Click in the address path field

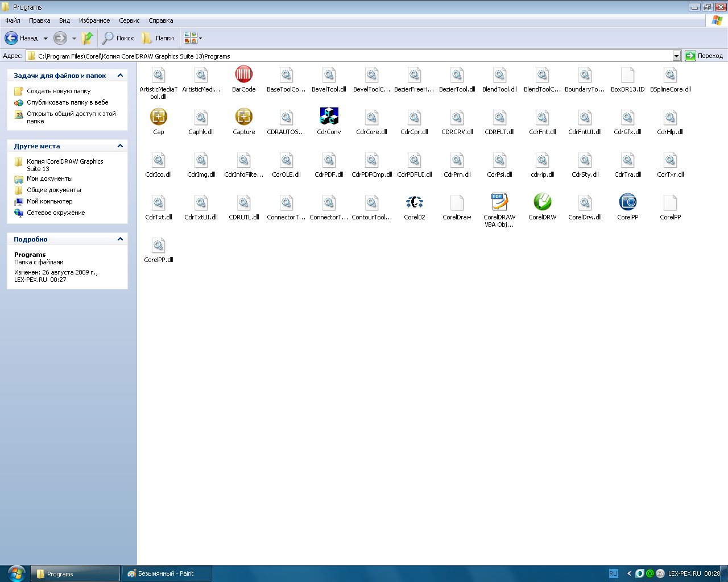pos(354,56)
